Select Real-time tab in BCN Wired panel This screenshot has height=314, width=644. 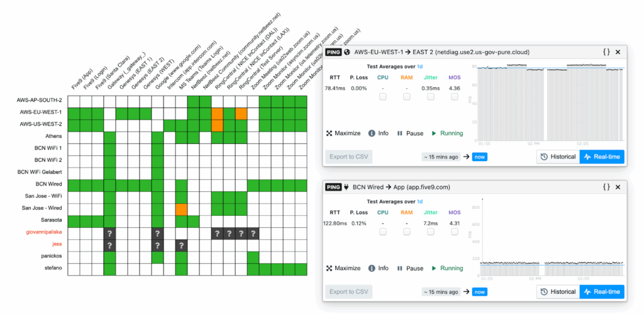(x=602, y=291)
